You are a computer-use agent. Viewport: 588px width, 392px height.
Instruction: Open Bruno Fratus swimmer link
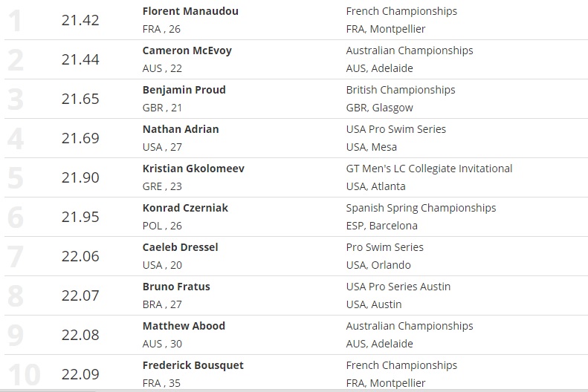click(176, 287)
